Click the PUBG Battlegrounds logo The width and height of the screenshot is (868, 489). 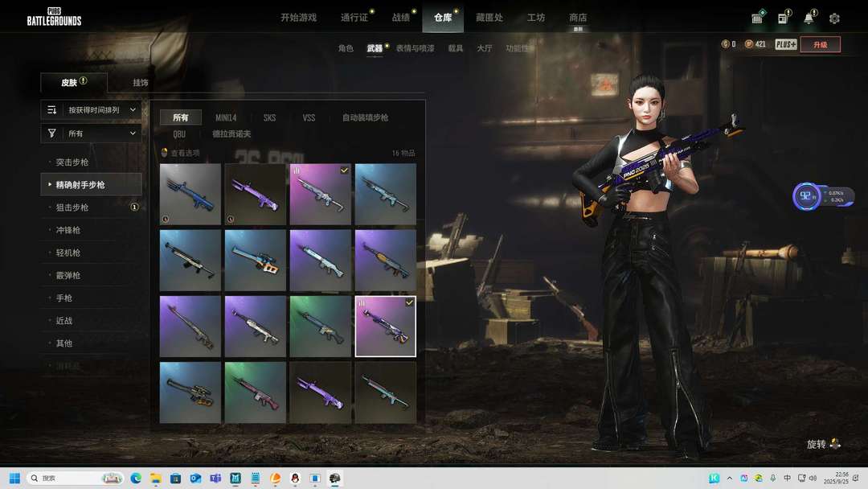[55, 17]
